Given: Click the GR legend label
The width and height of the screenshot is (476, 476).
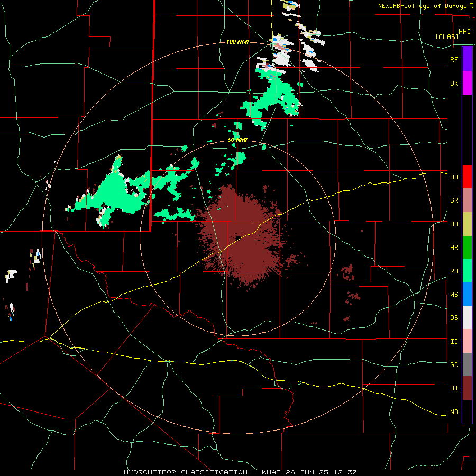Looking at the screenshot, I should [x=454, y=200].
